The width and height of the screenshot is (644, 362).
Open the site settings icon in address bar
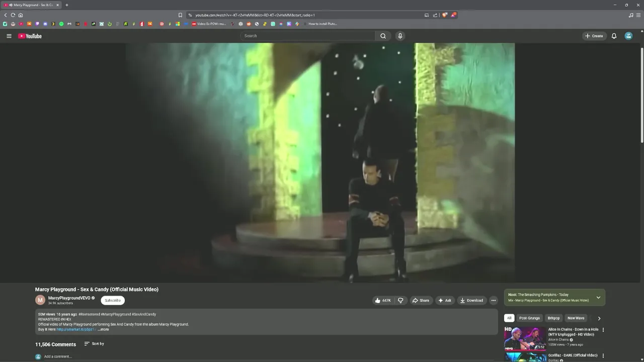[190, 15]
